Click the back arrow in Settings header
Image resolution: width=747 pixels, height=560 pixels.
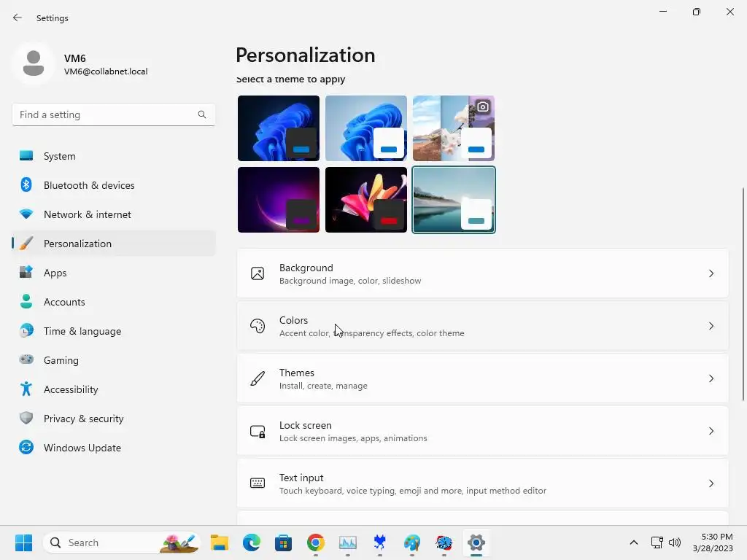point(18,17)
